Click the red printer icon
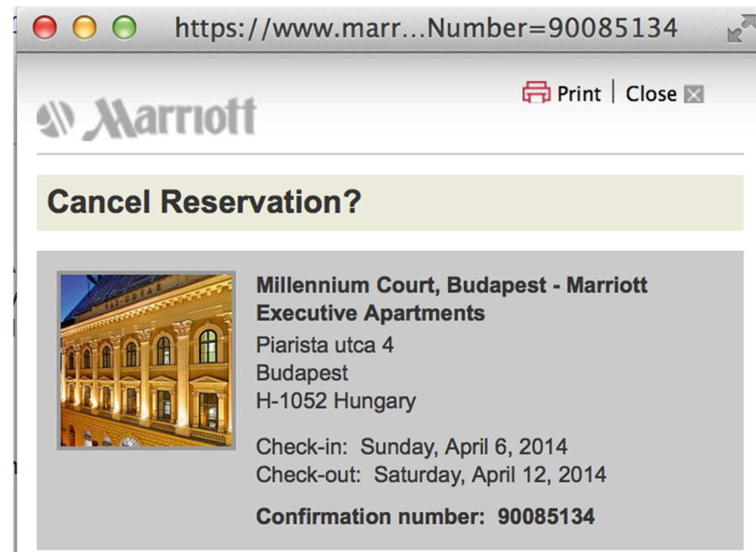Image resolution: width=756 pixels, height=552 pixels. click(536, 92)
